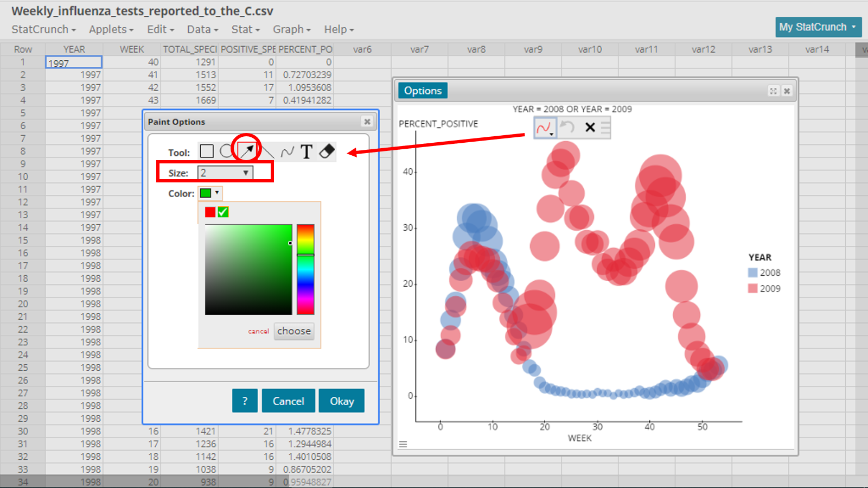Image resolution: width=868 pixels, height=488 pixels.
Task: Open the Size dropdown
Action: [x=225, y=173]
